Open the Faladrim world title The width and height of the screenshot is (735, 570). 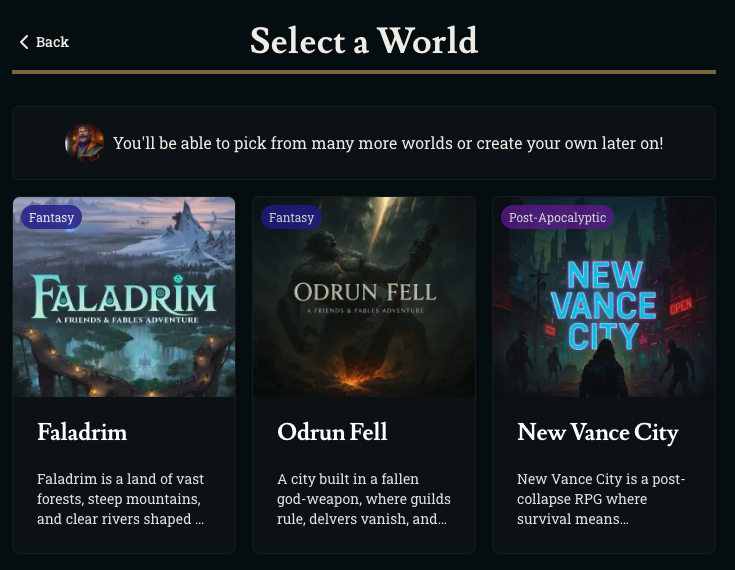(82, 432)
